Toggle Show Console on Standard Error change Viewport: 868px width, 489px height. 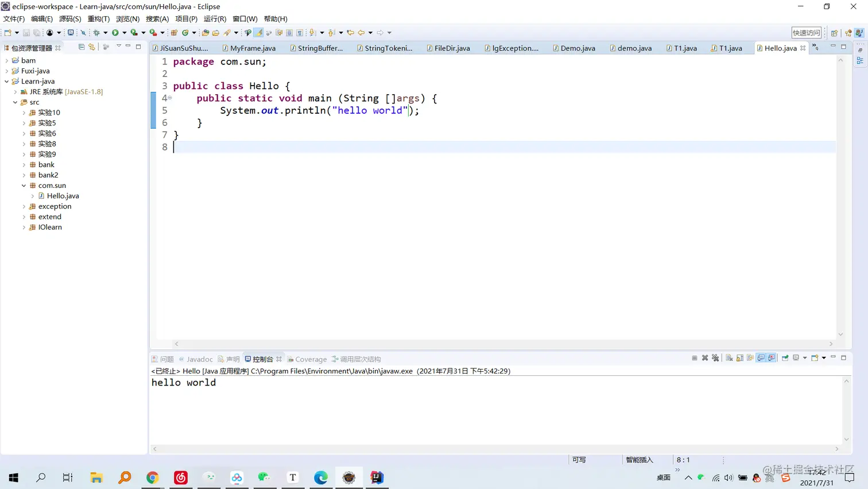coord(772,358)
